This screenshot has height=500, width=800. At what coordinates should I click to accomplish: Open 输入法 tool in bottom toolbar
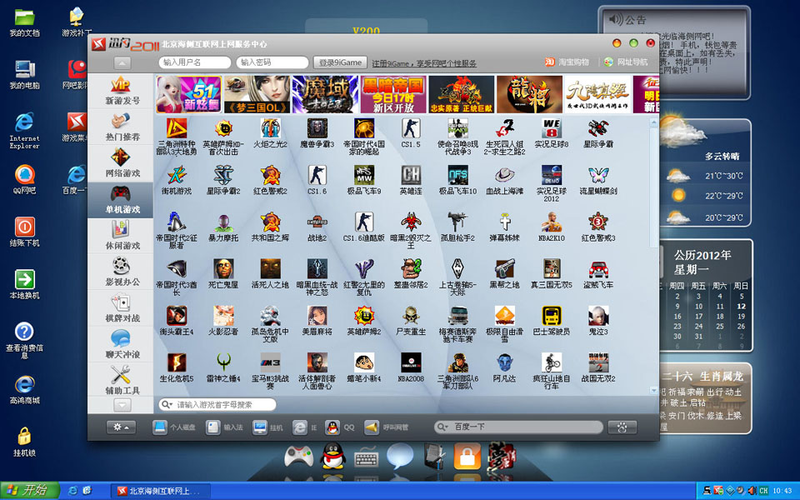[224, 427]
